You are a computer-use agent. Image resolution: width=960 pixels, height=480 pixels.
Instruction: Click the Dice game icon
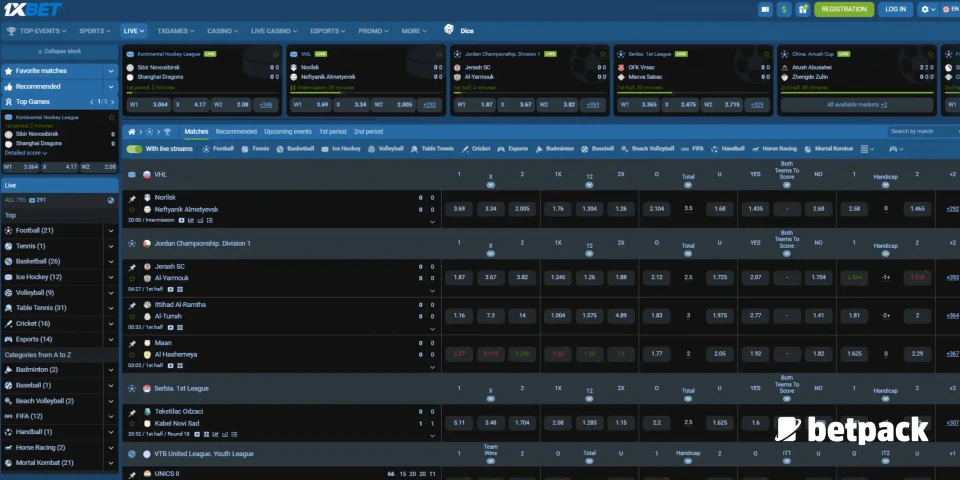click(x=449, y=31)
